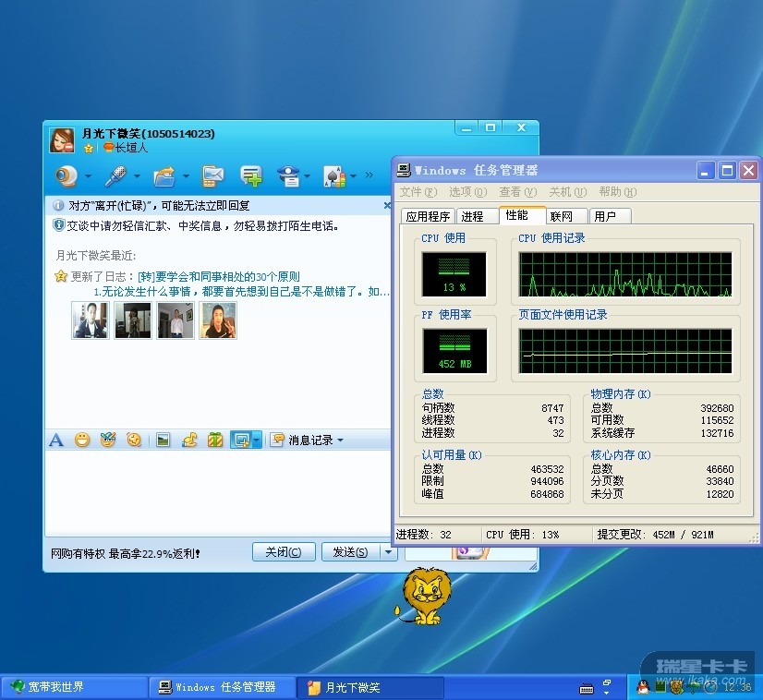
Task: Open the fourth photo thumbnail with peace sign
Action: point(219,320)
